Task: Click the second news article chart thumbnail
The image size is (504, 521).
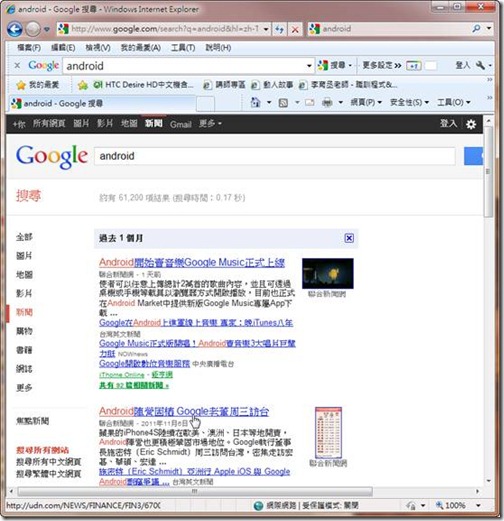Action: click(x=328, y=433)
